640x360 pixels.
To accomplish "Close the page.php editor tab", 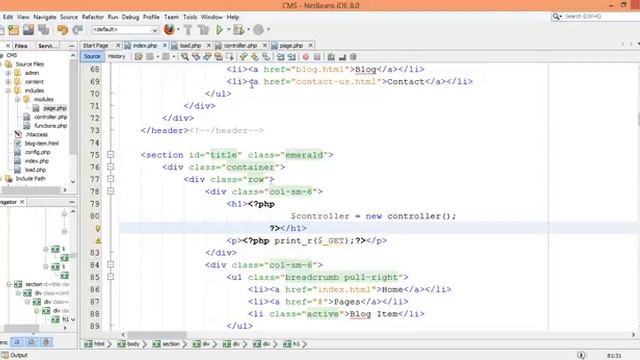I will (x=311, y=45).
